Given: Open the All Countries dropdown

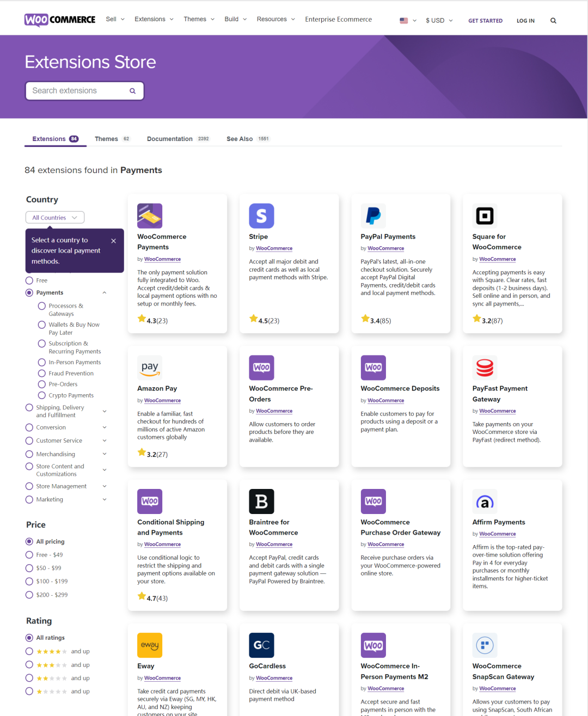Looking at the screenshot, I should [54, 217].
